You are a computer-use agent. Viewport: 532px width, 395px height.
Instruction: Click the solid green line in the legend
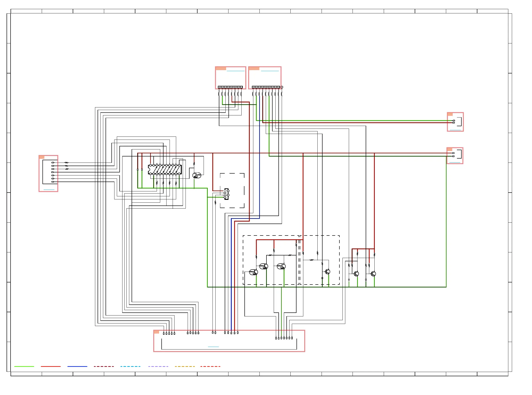[24, 367]
